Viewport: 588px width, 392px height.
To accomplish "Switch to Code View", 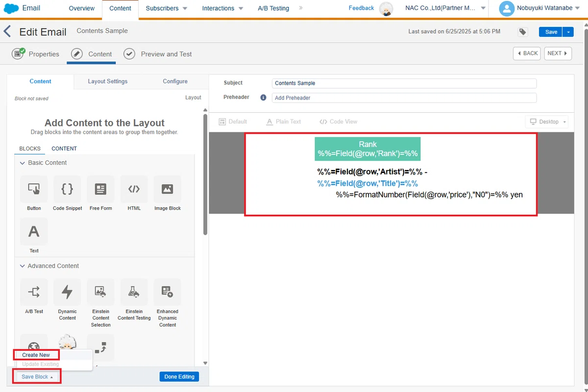I will 338,122.
